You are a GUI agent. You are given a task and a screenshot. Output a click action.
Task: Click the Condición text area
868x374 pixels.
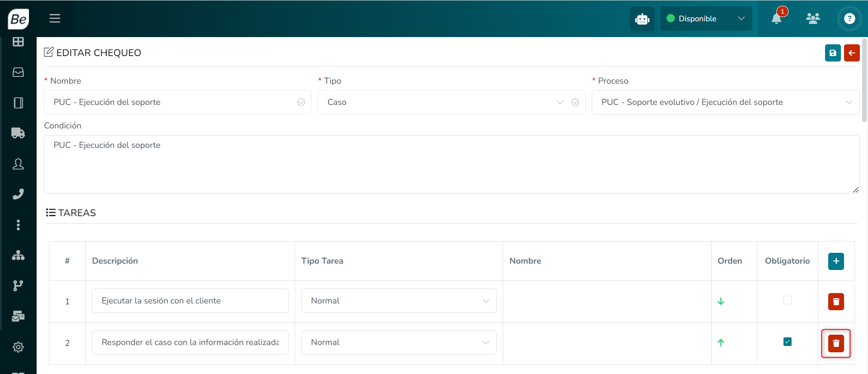coord(452,164)
